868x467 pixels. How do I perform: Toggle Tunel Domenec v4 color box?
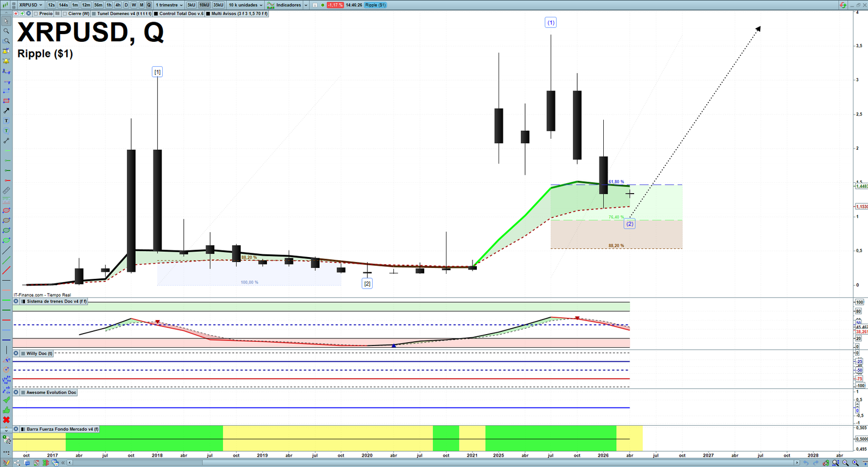click(x=94, y=14)
